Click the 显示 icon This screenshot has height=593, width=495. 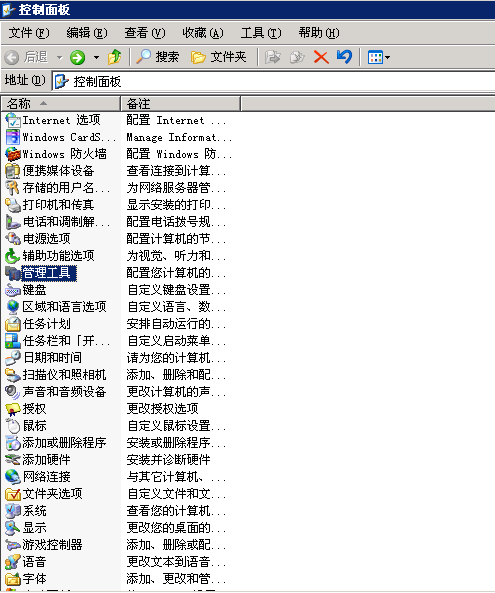tap(12, 527)
